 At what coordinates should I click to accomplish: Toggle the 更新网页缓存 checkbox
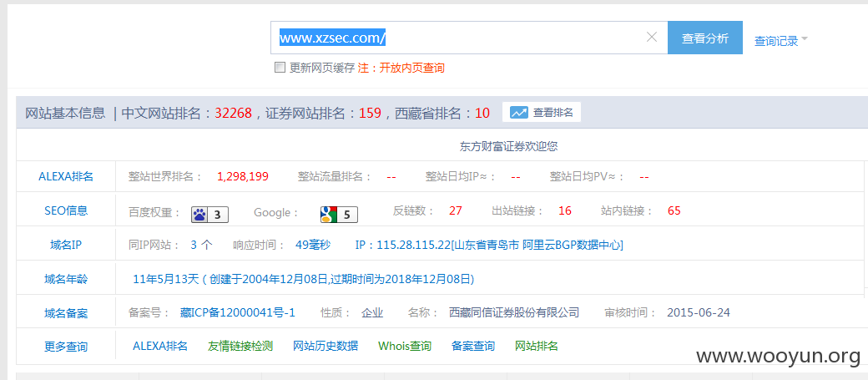click(x=280, y=68)
